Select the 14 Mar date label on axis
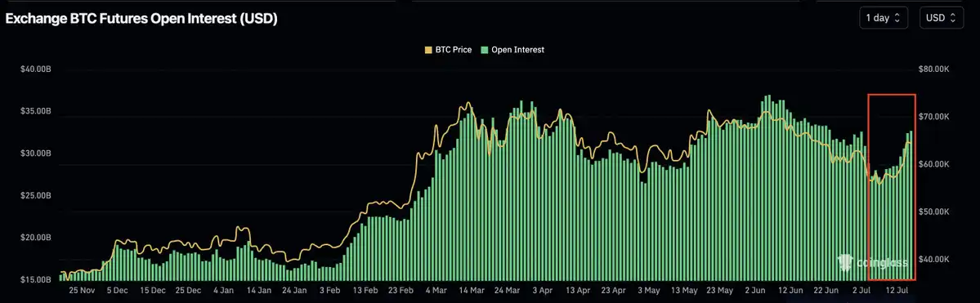Viewport: 980px width, 303px height. (x=472, y=291)
